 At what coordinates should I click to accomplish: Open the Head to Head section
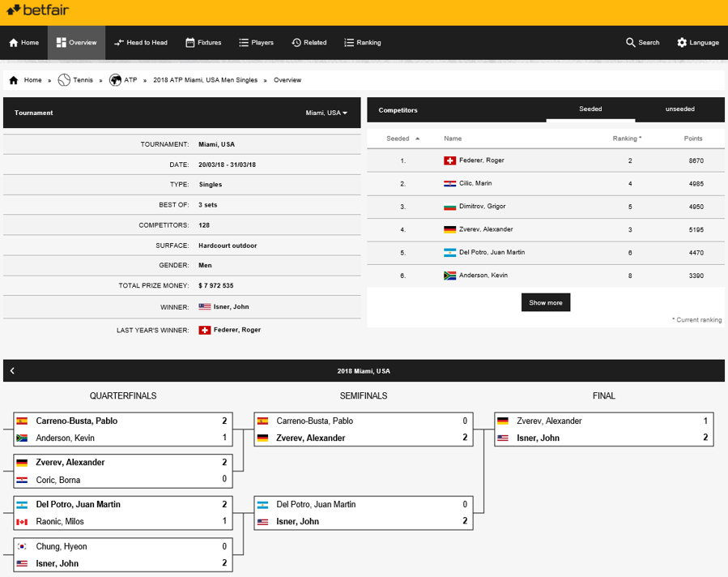tap(141, 43)
